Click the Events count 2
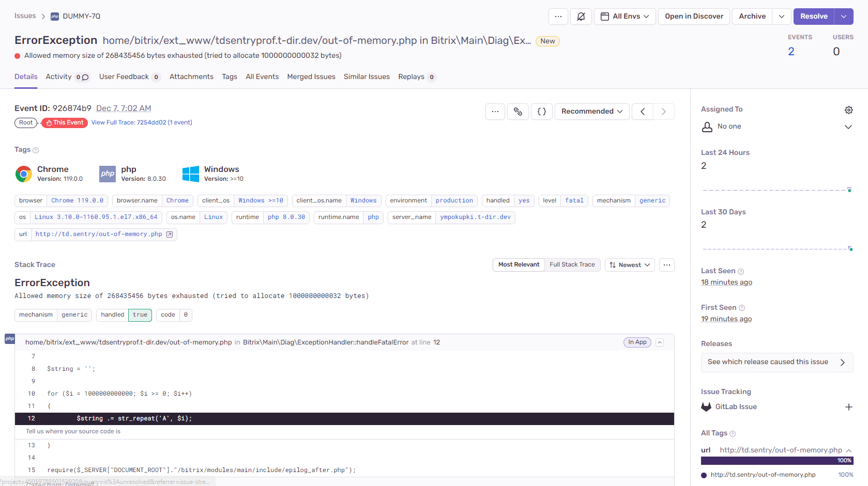The height and width of the screenshot is (486, 868). click(x=791, y=52)
